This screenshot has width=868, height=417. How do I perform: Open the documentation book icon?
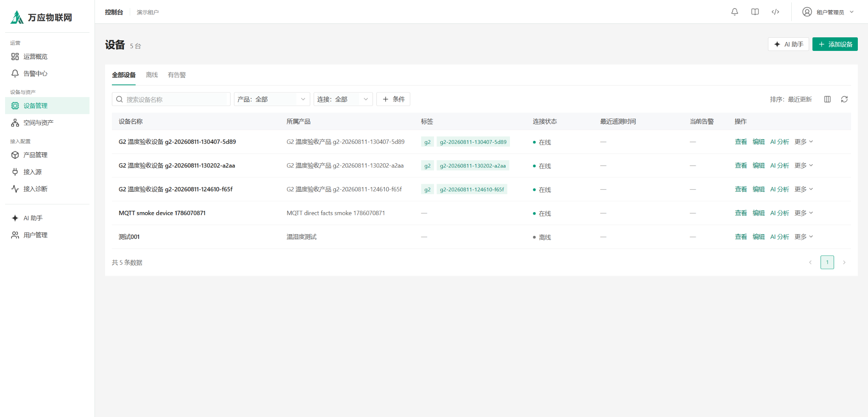(755, 12)
